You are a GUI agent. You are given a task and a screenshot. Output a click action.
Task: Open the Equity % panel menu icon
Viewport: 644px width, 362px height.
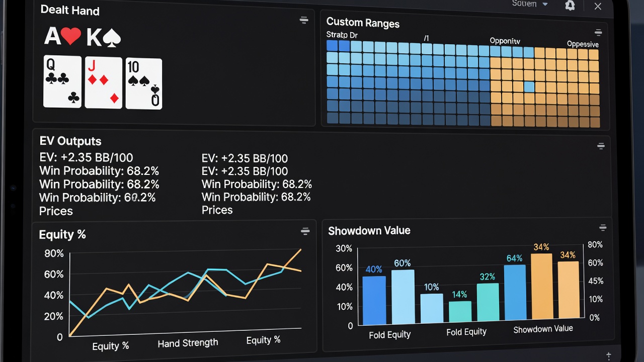point(305,231)
